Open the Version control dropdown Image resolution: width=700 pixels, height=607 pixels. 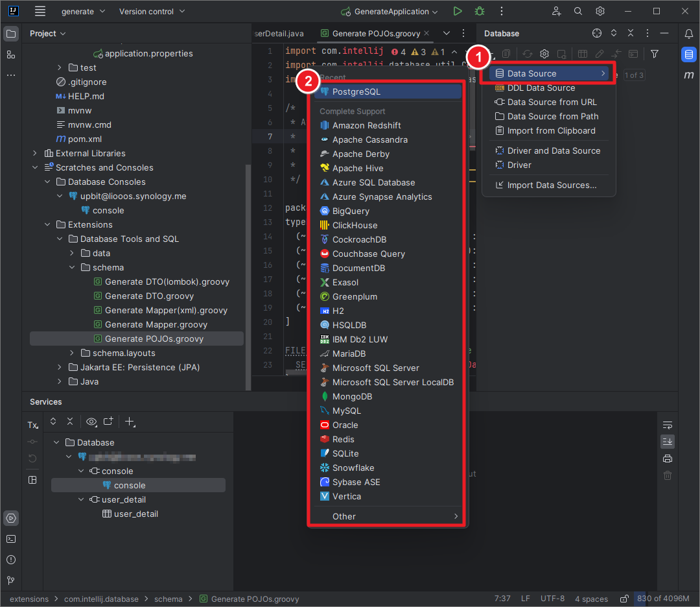tap(152, 11)
